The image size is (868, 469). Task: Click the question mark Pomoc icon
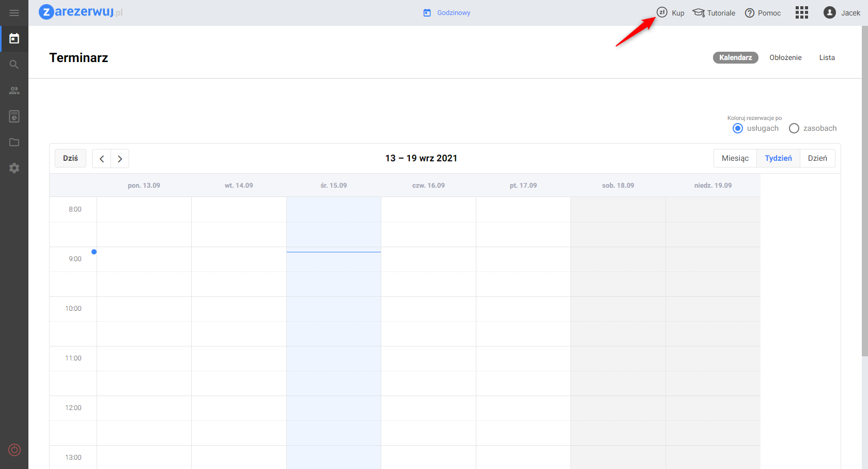tap(750, 13)
